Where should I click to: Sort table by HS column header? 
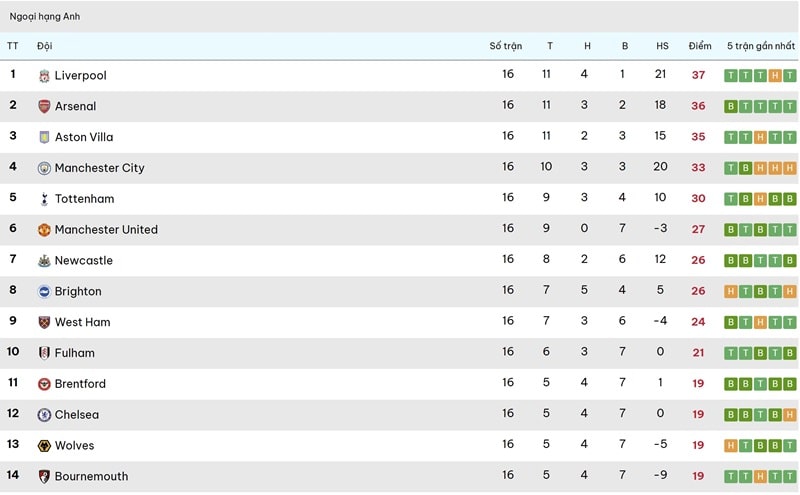tap(662, 46)
